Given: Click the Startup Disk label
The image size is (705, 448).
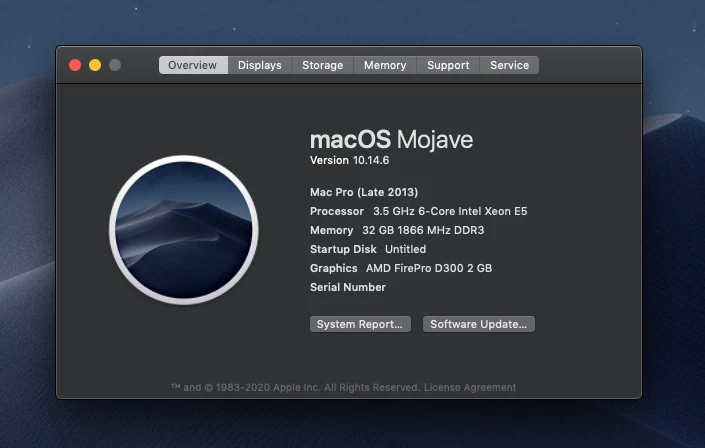Looking at the screenshot, I should (343, 249).
